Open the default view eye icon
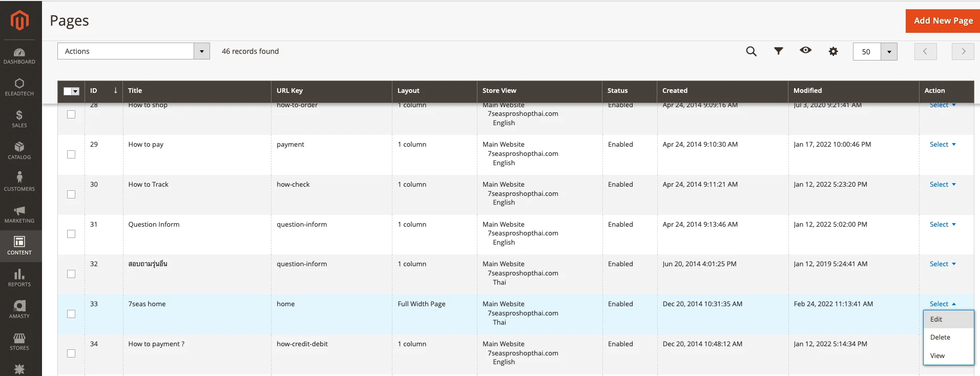The height and width of the screenshot is (376, 980). [x=806, y=50]
